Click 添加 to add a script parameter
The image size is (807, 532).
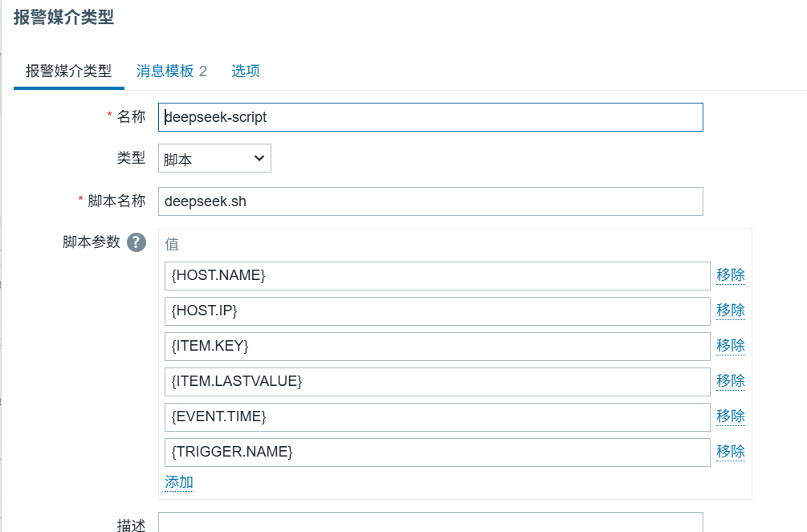179,482
